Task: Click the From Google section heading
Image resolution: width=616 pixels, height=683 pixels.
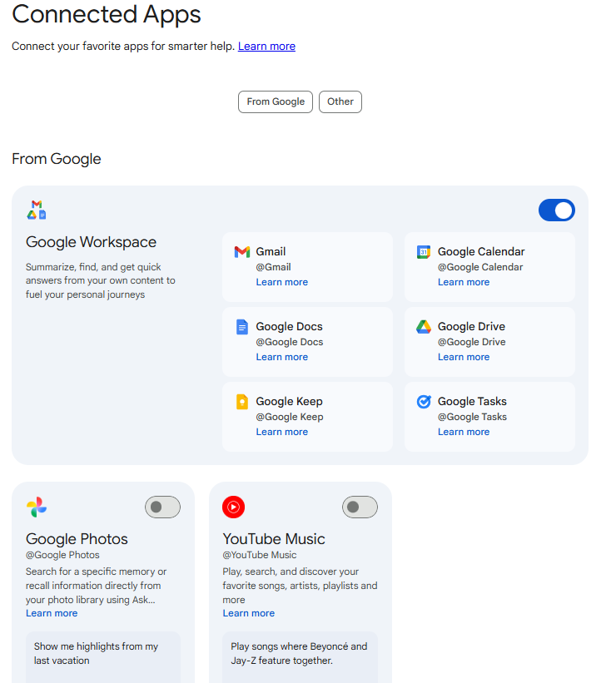Action: click(x=57, y=159)
